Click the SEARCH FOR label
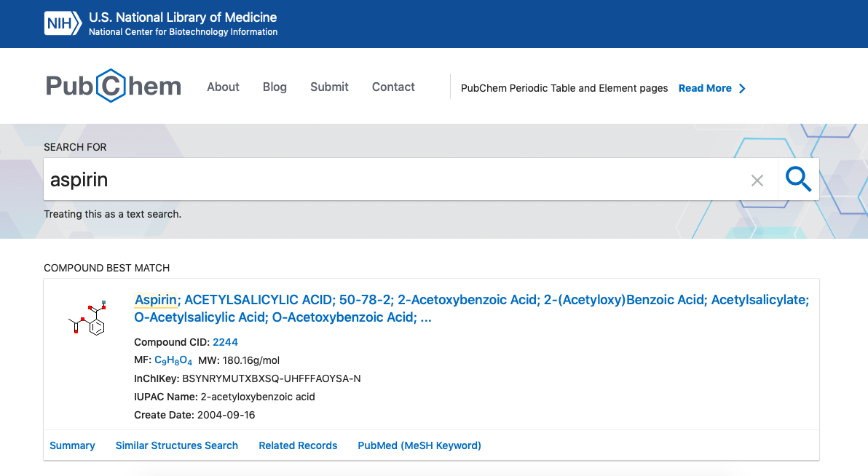The width and height of the screenshot is (868, 476). pos(75,147)
